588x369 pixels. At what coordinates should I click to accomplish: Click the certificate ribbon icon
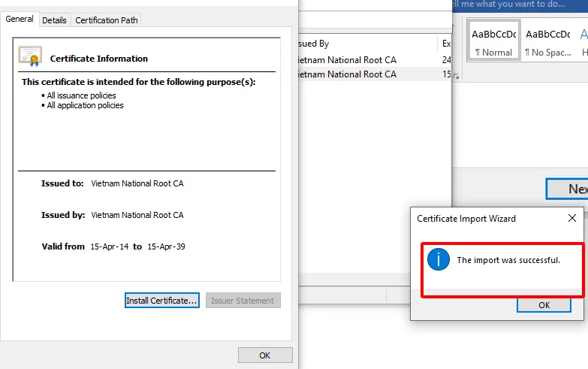coord(30,56)
